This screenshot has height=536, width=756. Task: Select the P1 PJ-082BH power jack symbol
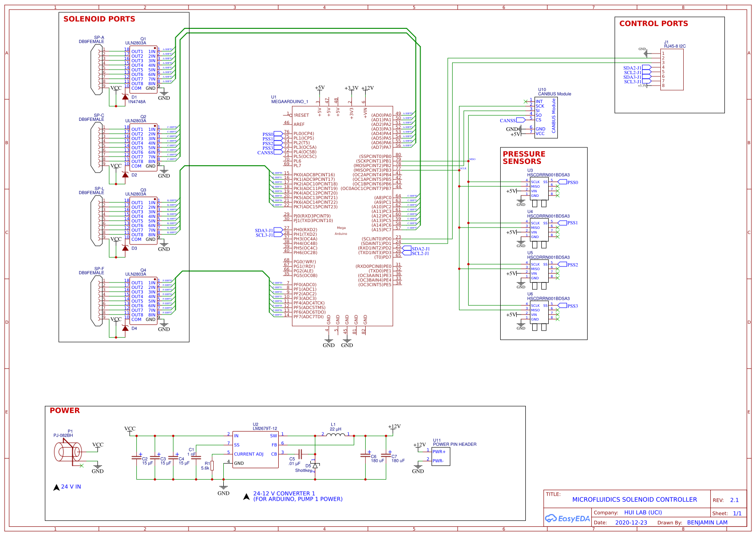point(68,451)
